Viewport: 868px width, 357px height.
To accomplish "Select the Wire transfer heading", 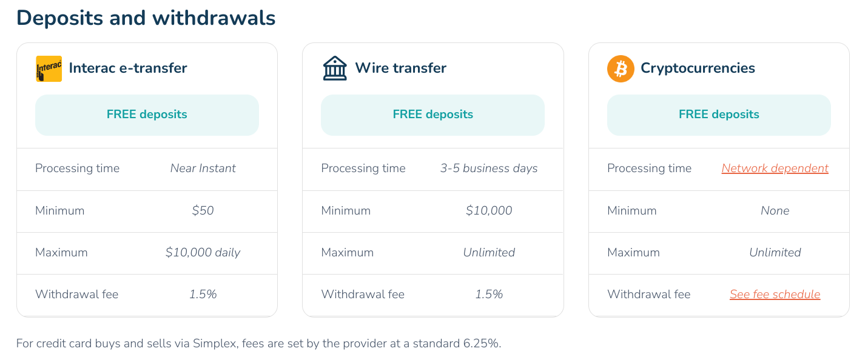I will click(x=400, y=68).
